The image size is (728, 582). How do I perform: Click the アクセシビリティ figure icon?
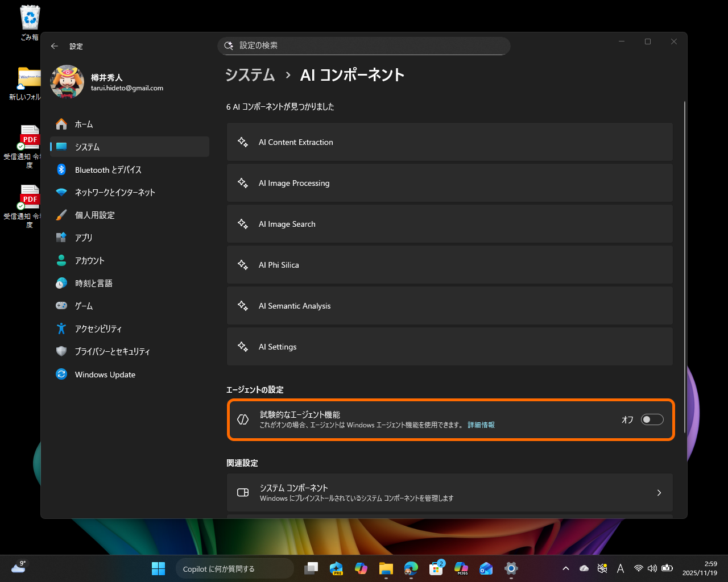click(x=61, y=329)
